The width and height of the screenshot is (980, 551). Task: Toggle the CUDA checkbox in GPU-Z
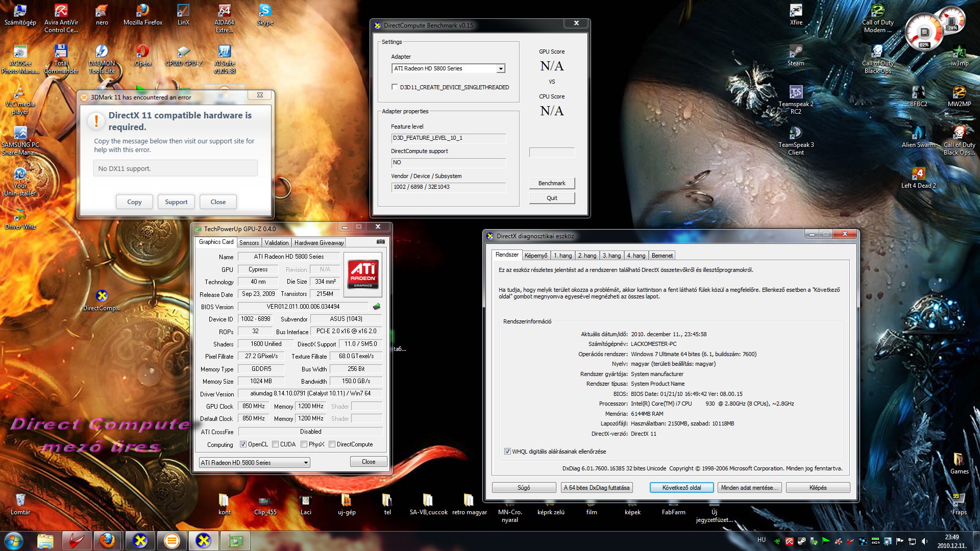[276, 444]
